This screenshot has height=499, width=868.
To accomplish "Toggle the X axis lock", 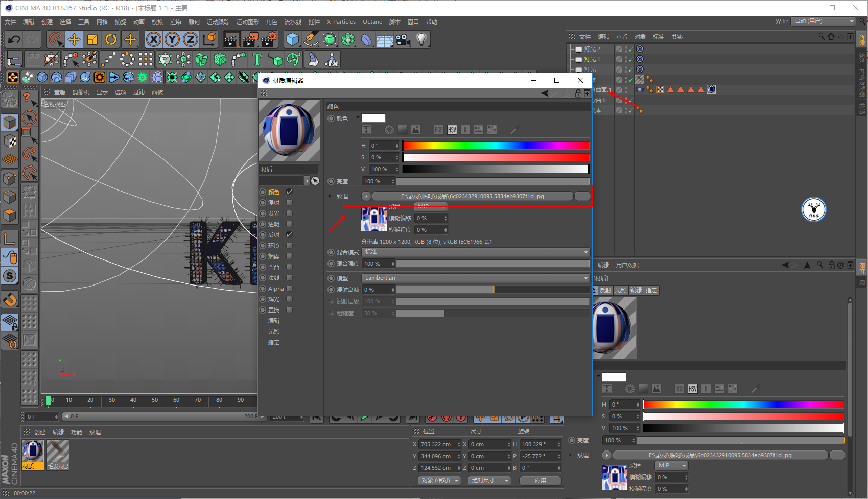I will [153, 39].
